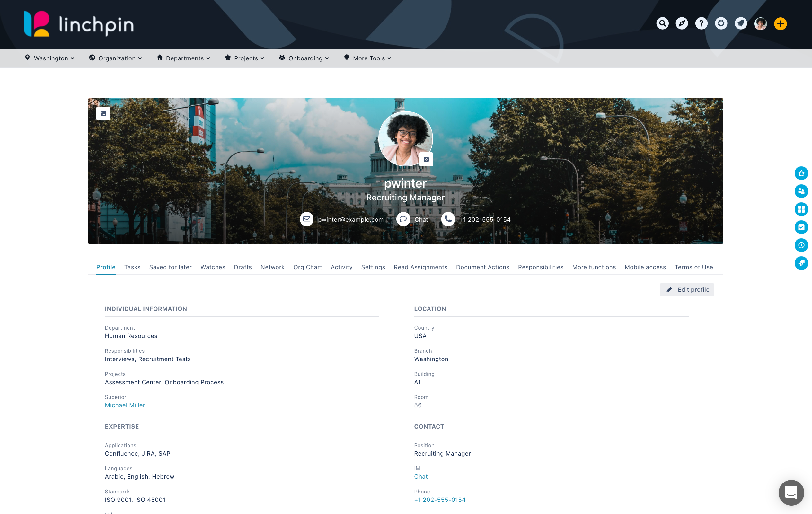Expand the More Tools dropdown
Screen dimensions: 812x514
coord(367,58)
